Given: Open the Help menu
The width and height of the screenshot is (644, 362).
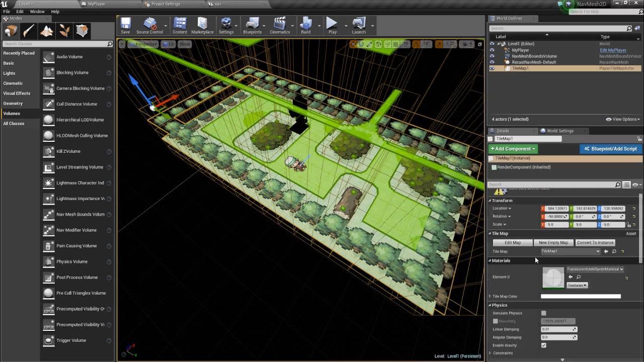Looking at the screenshot, I should coord(55,12).
